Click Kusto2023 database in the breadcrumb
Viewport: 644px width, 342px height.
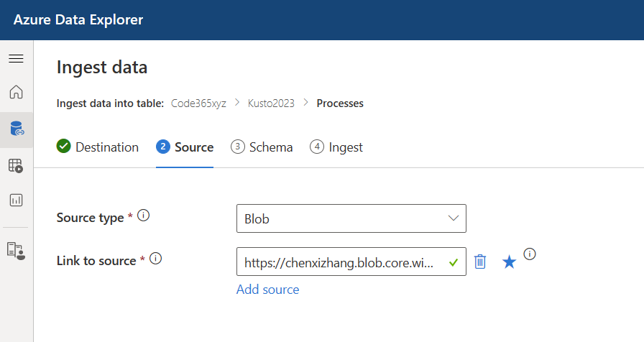tap(271, 103)
